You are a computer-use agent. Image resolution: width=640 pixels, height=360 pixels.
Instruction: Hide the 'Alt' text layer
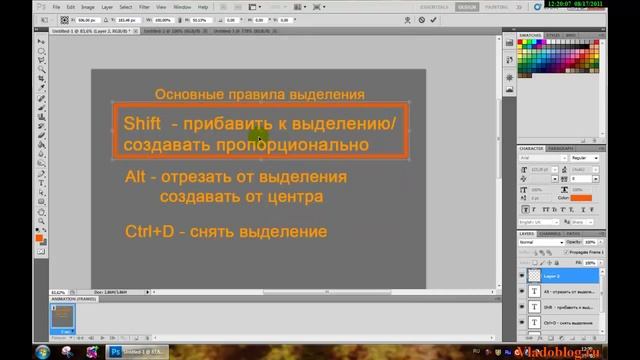point(522,291)
